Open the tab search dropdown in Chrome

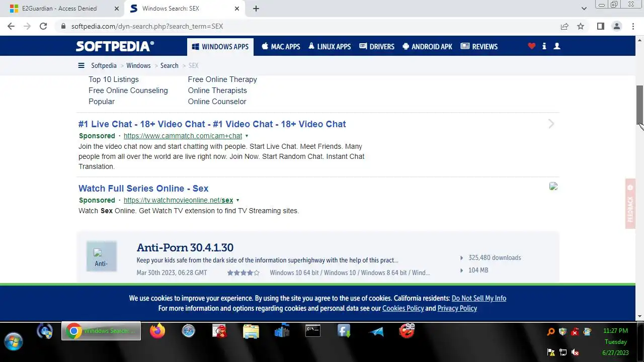click(584, 9)
